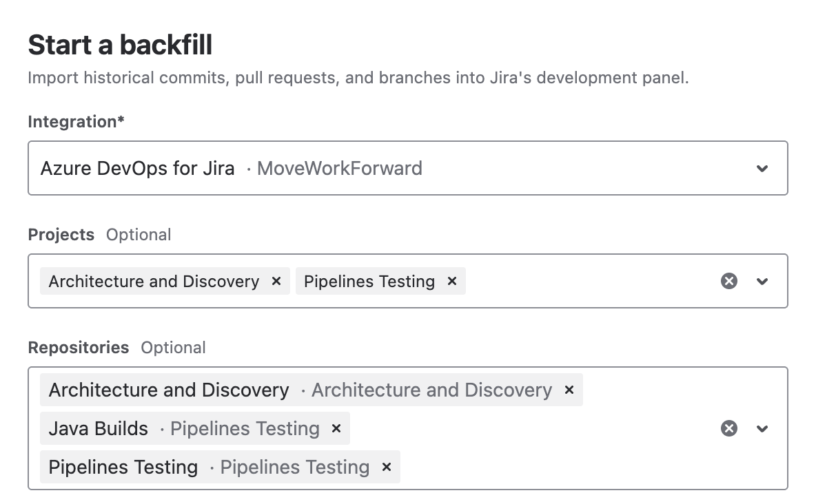Remove Architecture and Discovery project tag

276,282
